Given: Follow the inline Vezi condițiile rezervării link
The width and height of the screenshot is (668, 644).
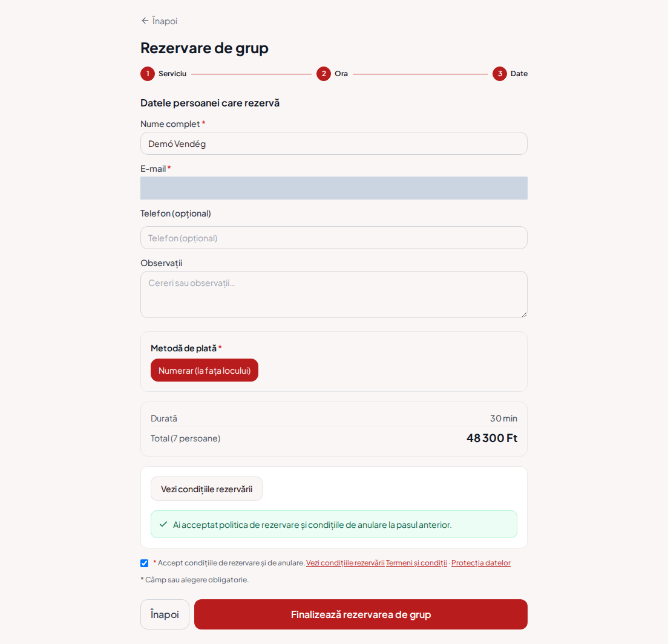Looking at the screenshot, I should click(345, 563).
